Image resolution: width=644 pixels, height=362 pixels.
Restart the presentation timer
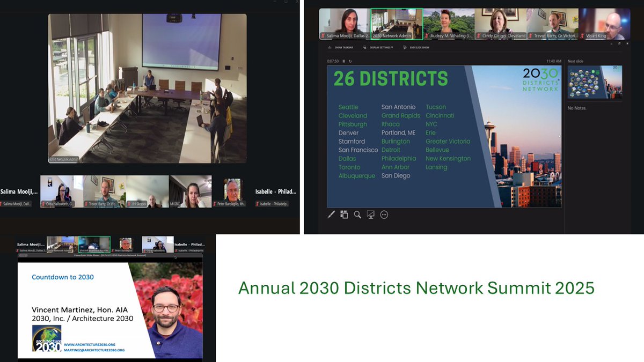[350, 61]
